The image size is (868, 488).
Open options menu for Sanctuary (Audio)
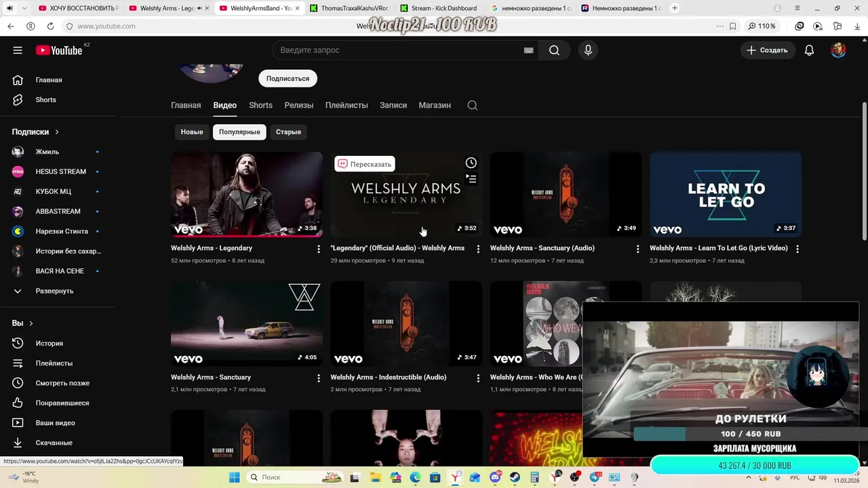(637, 249)
